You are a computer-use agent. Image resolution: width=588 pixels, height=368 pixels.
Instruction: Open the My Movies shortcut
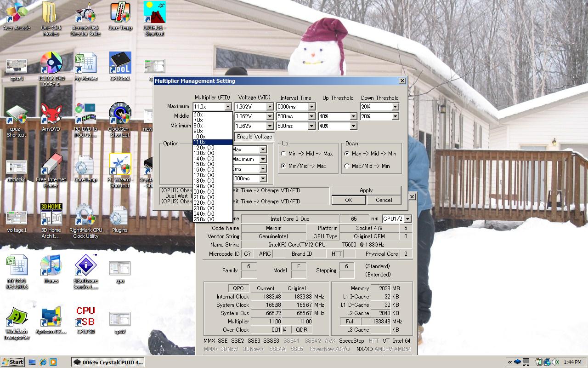tap(85, 67)
